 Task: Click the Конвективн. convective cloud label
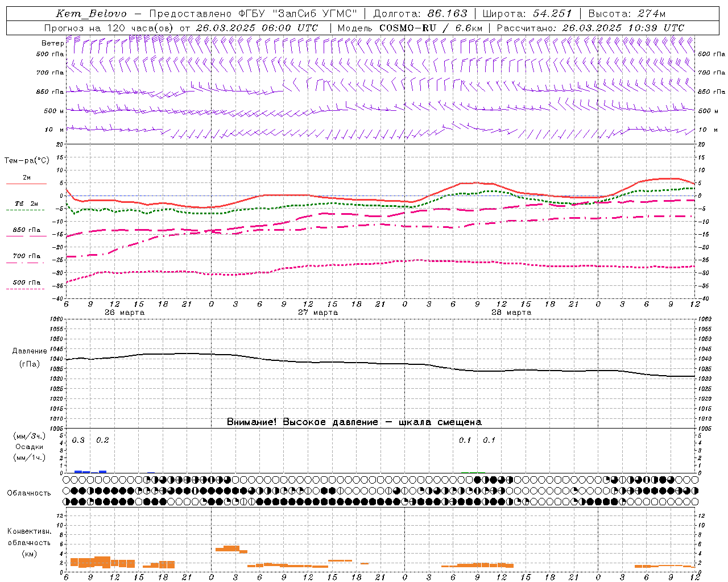coord(29,531)
